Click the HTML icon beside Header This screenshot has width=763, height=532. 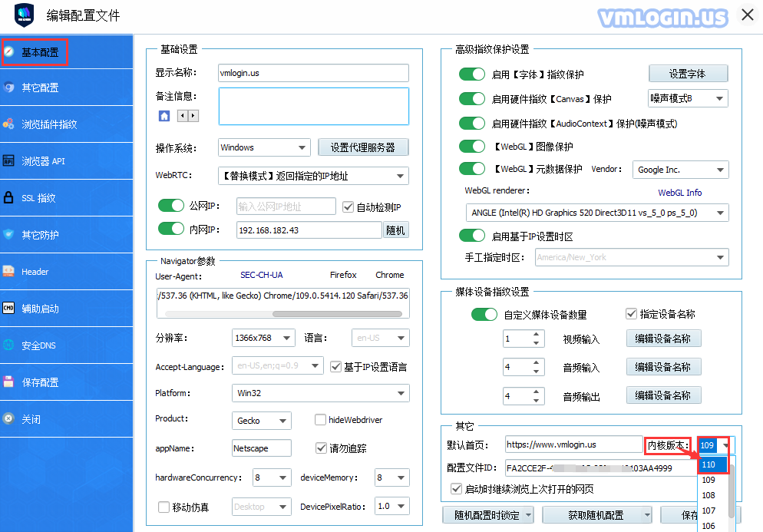[8, 271]
